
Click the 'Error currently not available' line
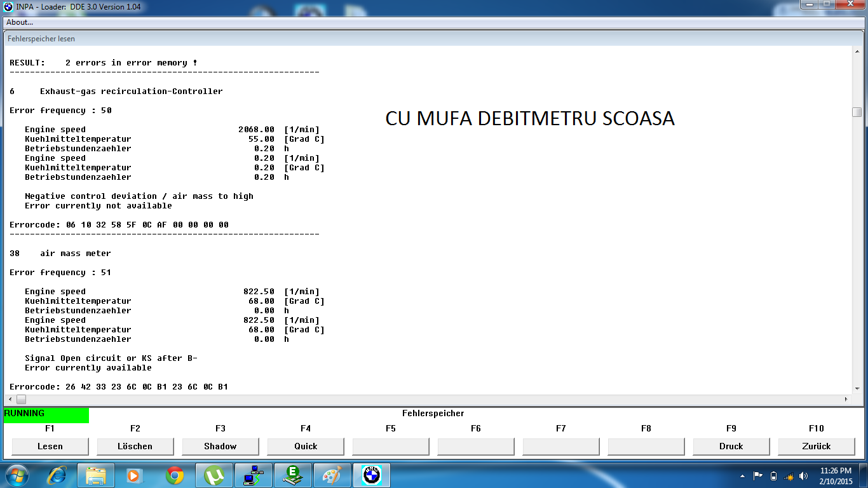98,206
